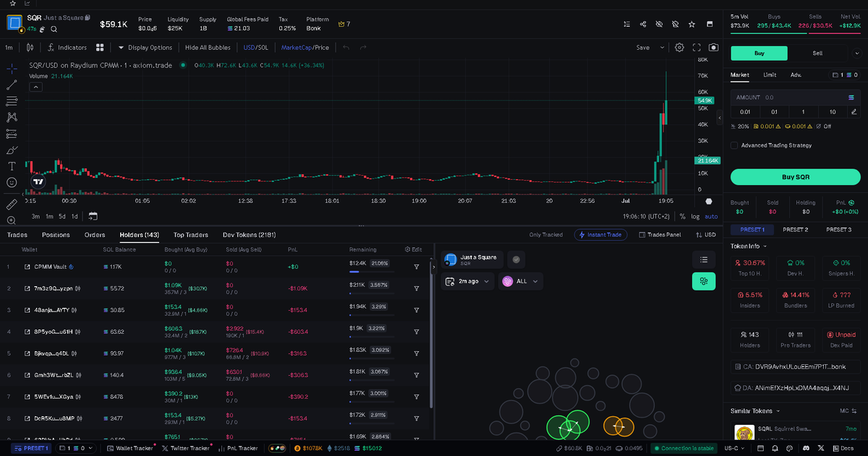Select the brush drawing tool
Viewport: 868px width, 456px height.
pyautogui.click(x=12, y=150)
